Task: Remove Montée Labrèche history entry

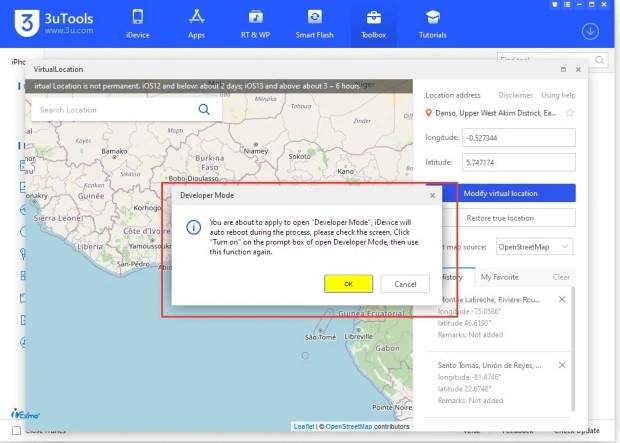Action: 562,299
